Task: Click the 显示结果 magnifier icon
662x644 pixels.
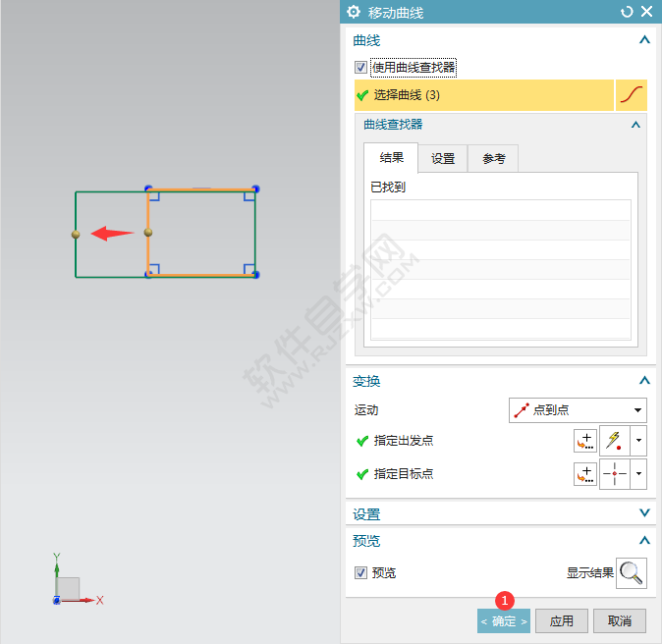Action: 632,572
